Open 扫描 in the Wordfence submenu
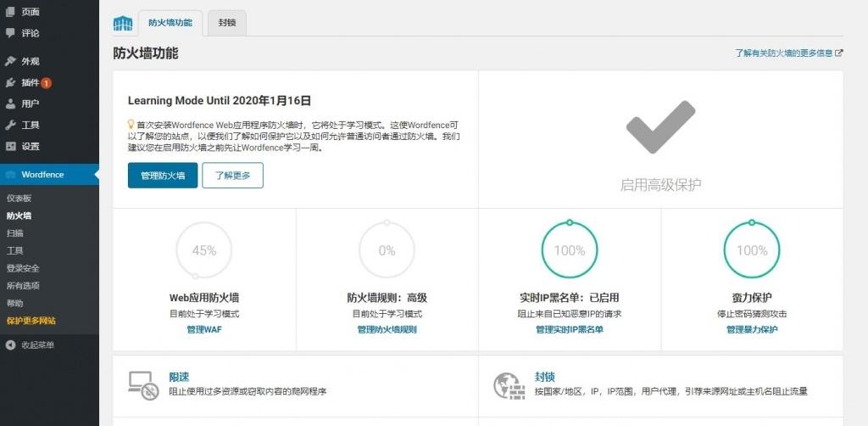868x426 pixels. pyautogui.click(x=15, y=233)
